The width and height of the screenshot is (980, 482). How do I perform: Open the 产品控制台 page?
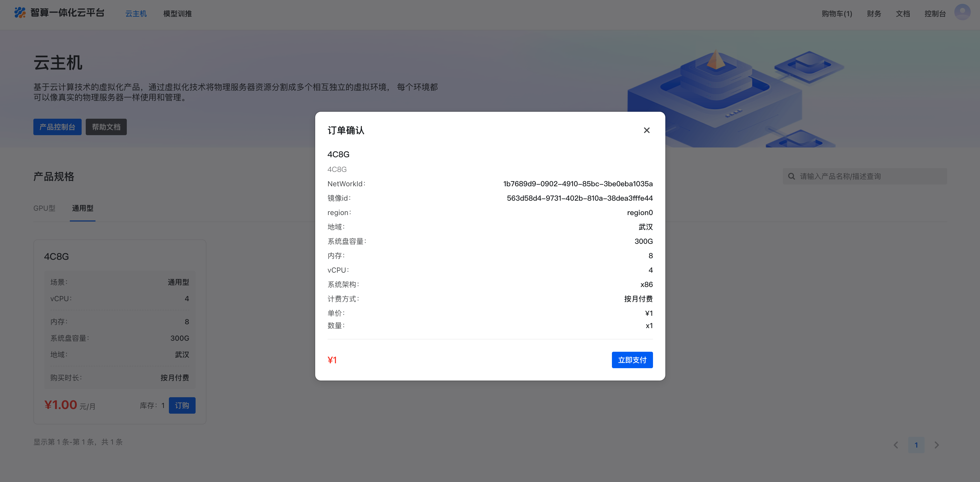pyautogui.click(x=57, y=127)
